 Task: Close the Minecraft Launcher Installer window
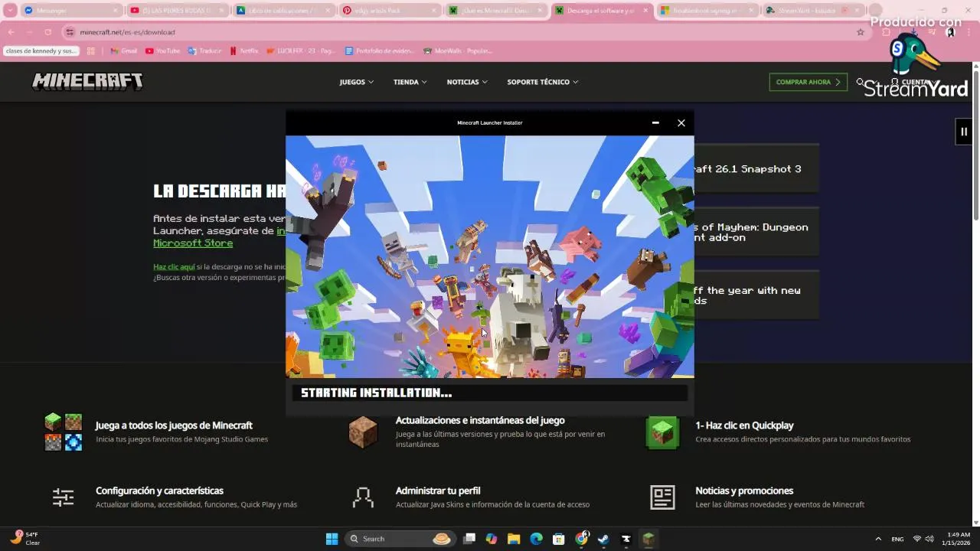click(681, 122)
